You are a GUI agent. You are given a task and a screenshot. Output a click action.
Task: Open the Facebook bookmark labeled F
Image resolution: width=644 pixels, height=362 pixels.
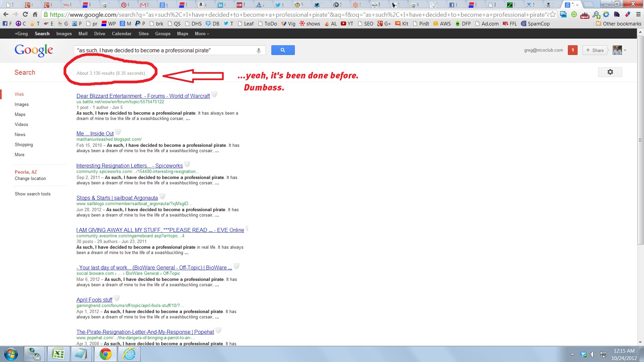coord(7,24)
